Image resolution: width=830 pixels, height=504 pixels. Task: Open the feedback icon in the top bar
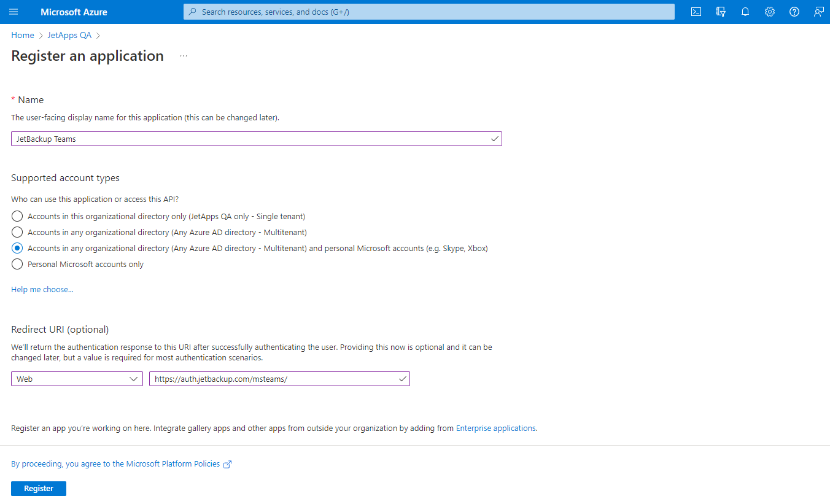(819, 12)
